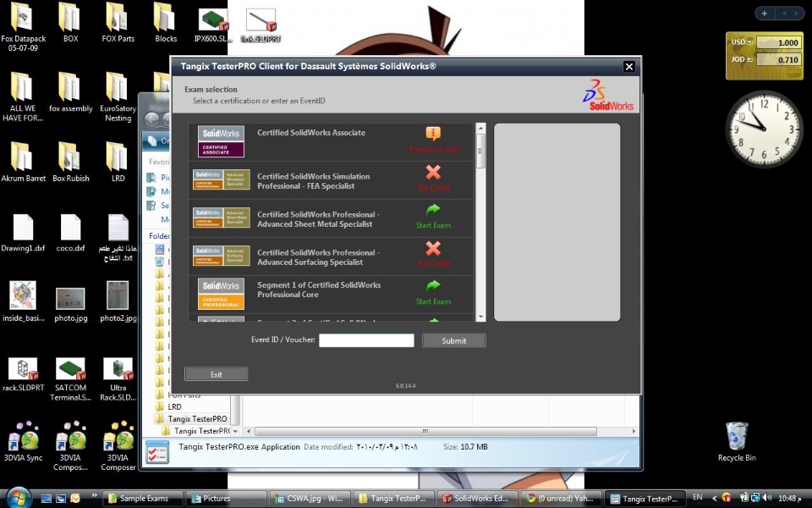Switch to (0 unread) Yahoo Chrome taskbar window
The height and width of the screenshot is (508, 812).
click(x=562, y=499)
